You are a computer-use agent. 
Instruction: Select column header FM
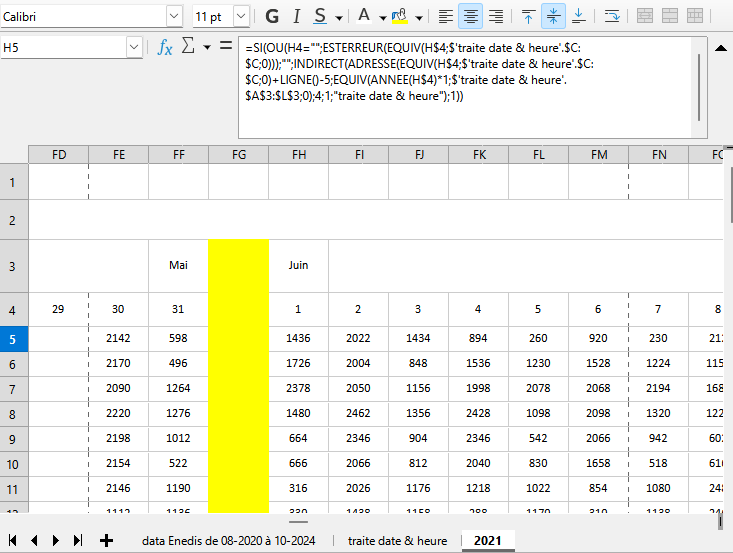pyautogui.click(x=598, y=155)
